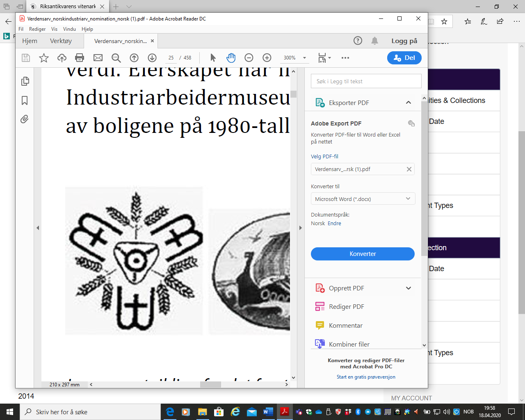
Task: Open the bookmarks panel icon
Action: click(x=25, y=100)
